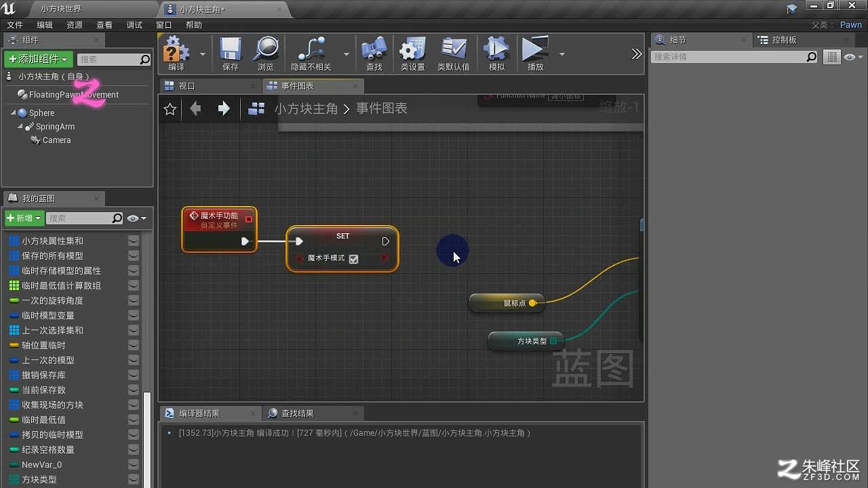This screenshot has width=868, height=488.
Task: Click details property matrix grid icon
Action: tap(832, 57)
